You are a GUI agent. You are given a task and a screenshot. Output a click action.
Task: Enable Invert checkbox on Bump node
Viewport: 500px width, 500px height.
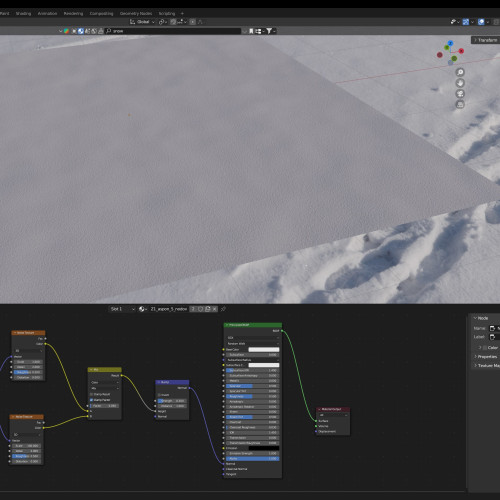click(160, 395)
